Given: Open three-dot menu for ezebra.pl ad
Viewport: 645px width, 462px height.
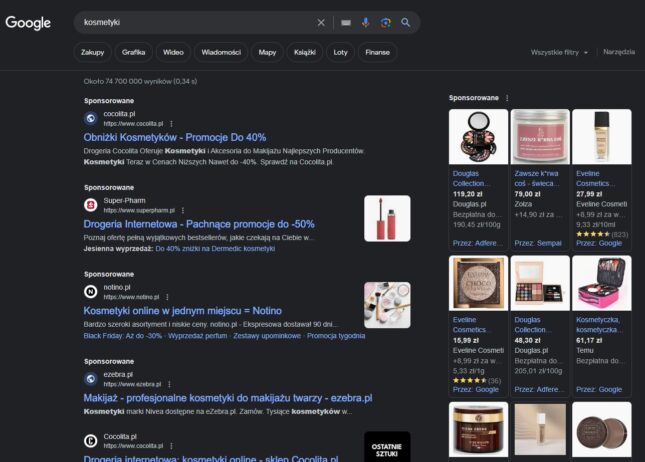Looking at the screenshot, I should [169, 384].
